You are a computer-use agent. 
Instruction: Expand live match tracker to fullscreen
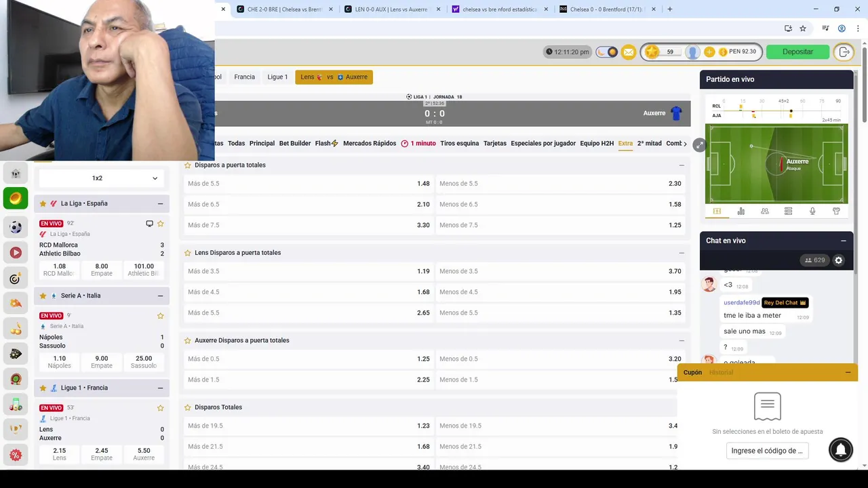(699, 145)
